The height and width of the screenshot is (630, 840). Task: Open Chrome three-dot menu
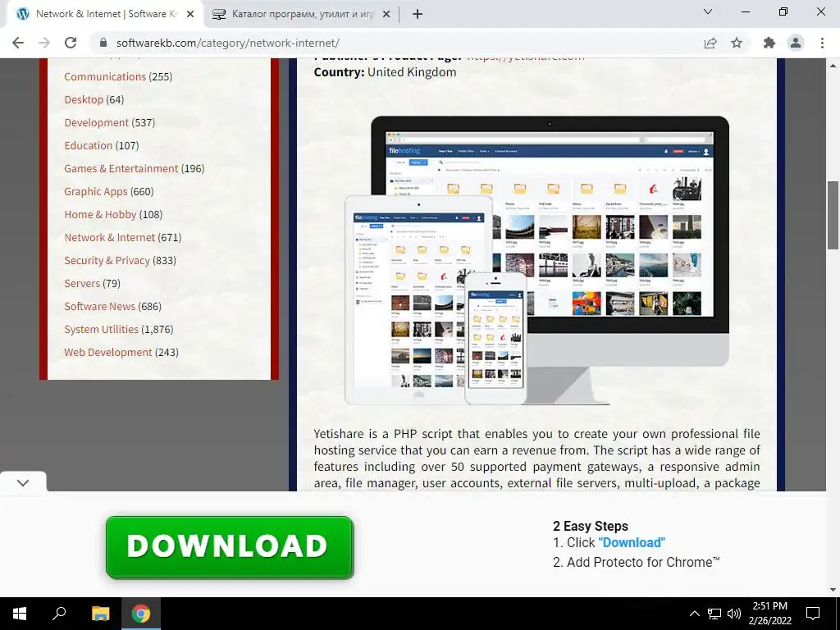822,43
